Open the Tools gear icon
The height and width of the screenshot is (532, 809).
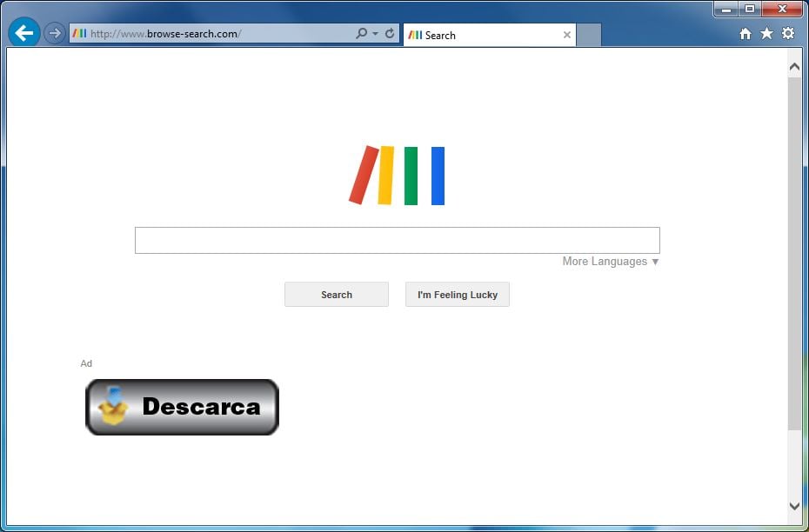tap(788, 34)
